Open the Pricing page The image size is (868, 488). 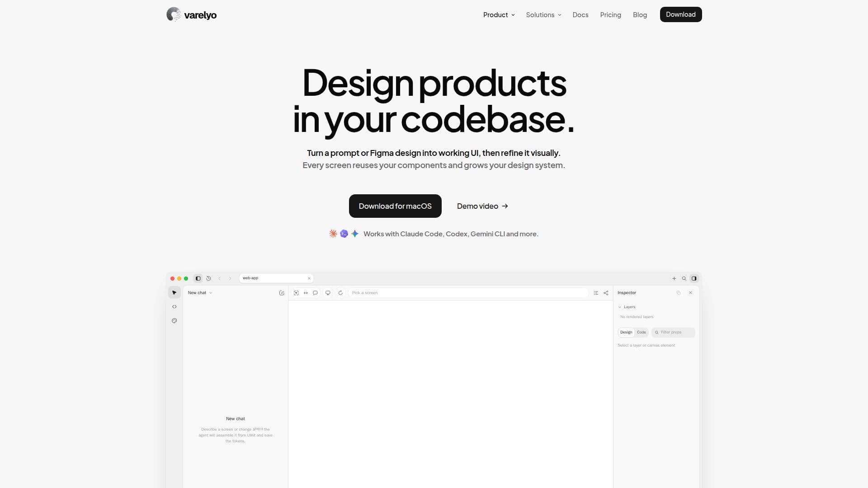coord(610,14)
